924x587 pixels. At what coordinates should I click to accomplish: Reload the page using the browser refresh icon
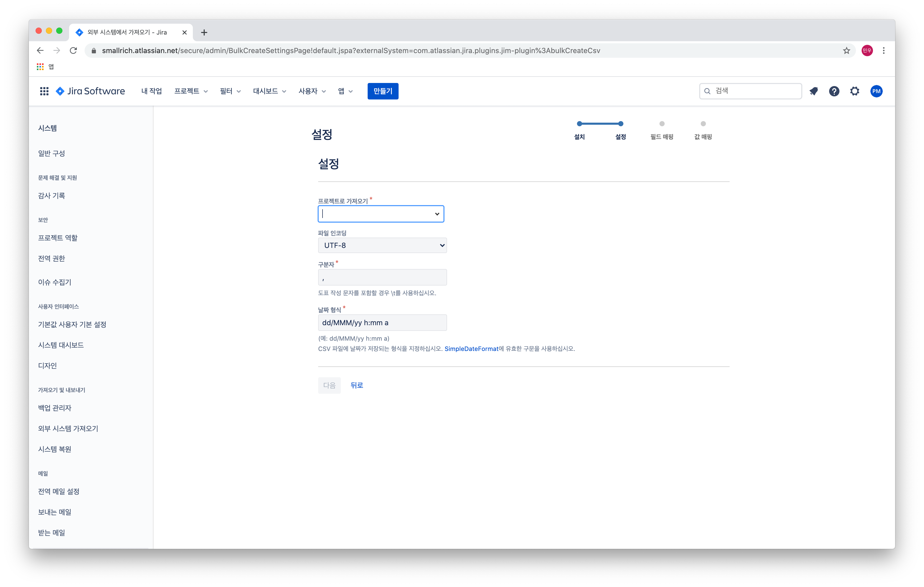73,51
